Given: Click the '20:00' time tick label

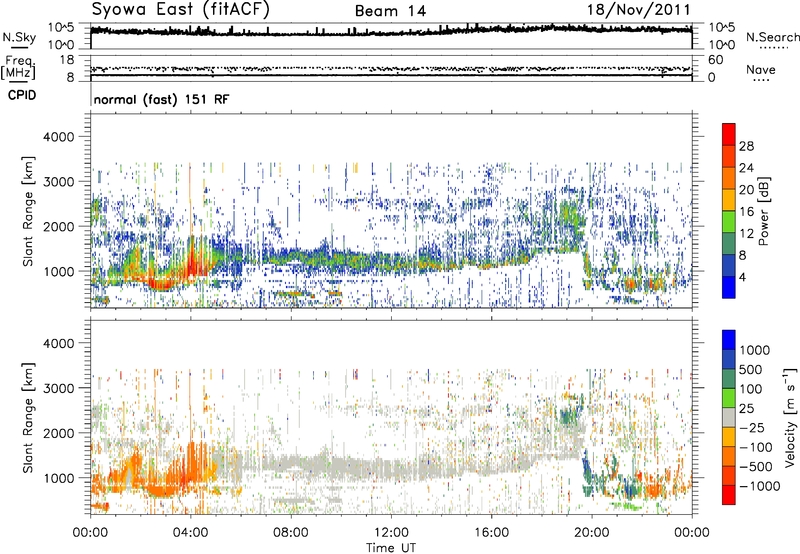Looking at the screenshot, I should tap(591, 533).
